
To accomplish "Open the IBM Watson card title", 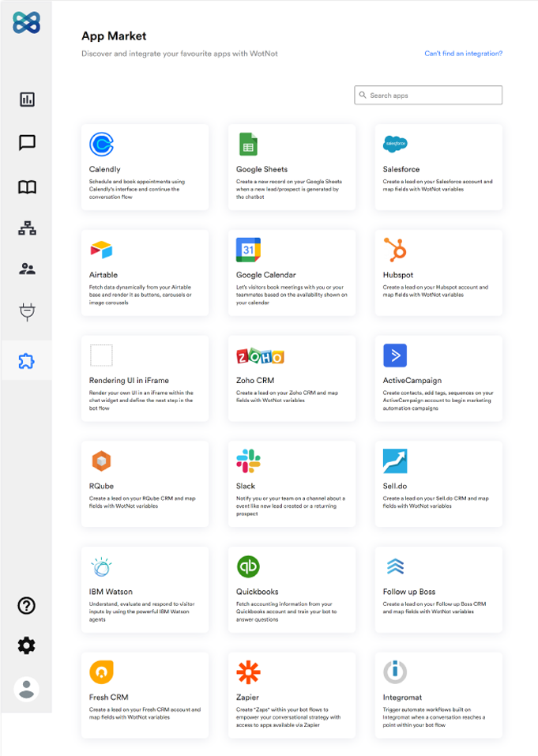I will click(111, 592).
